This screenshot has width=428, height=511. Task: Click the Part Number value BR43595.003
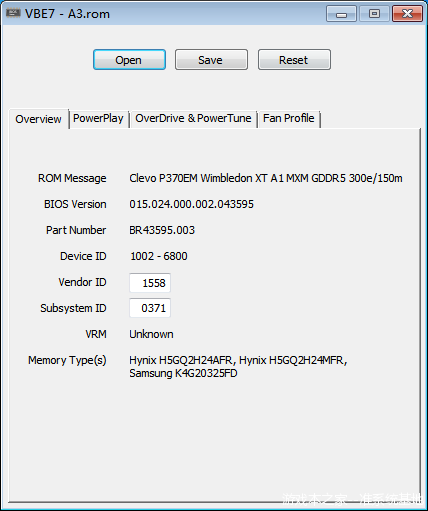(162, 230)
